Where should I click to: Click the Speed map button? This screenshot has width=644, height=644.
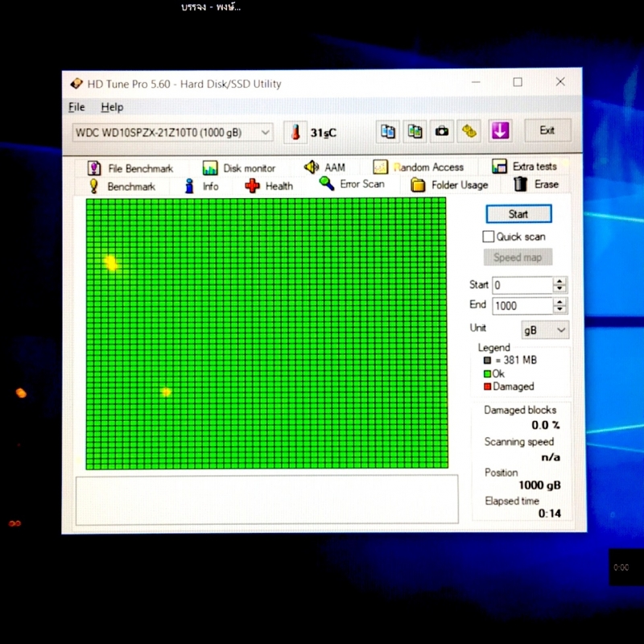518,258
